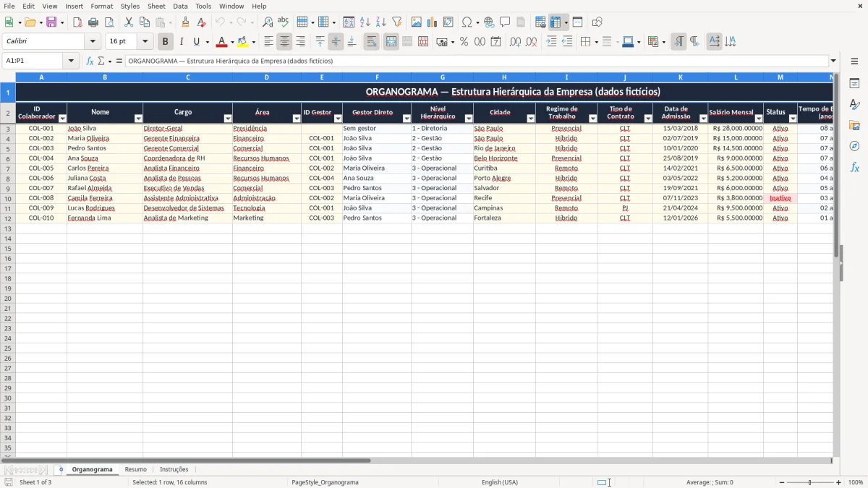
Task: Open filter dropdown on Nome column
Action: [x=138, y=118]
